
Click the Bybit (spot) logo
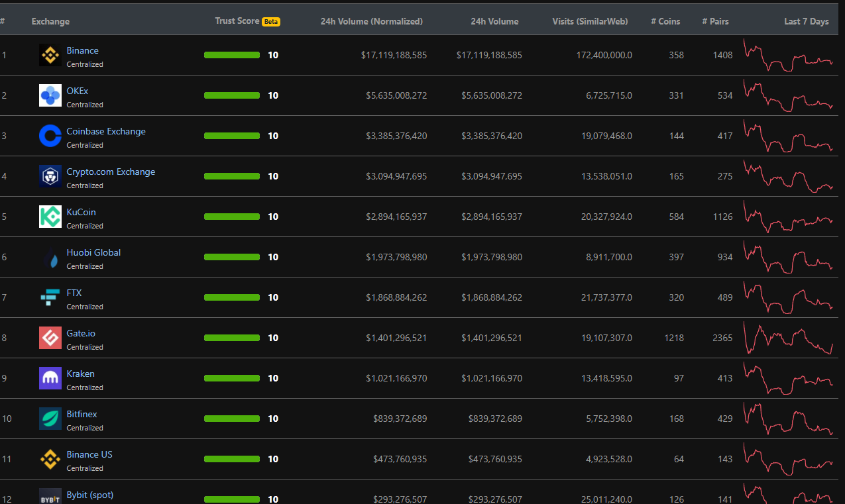pyautogui.click(x=50, y=497)
